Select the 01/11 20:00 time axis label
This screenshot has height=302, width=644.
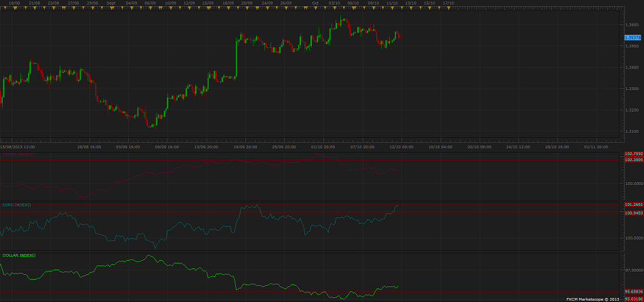tap(595, 146)
